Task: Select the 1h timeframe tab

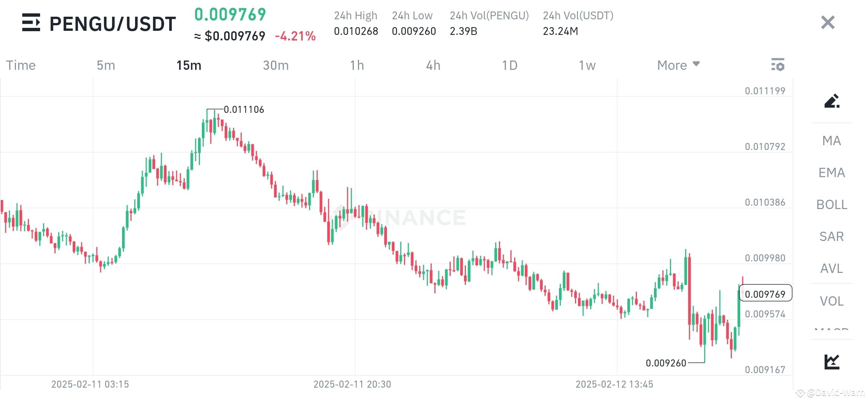Action: click(x=357, y=65)
